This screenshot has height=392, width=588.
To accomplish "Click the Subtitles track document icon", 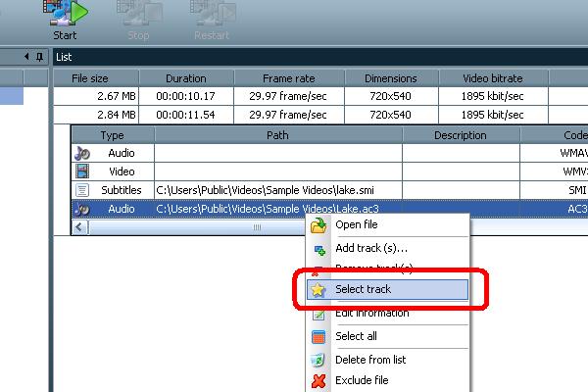I will click(82, 190).
